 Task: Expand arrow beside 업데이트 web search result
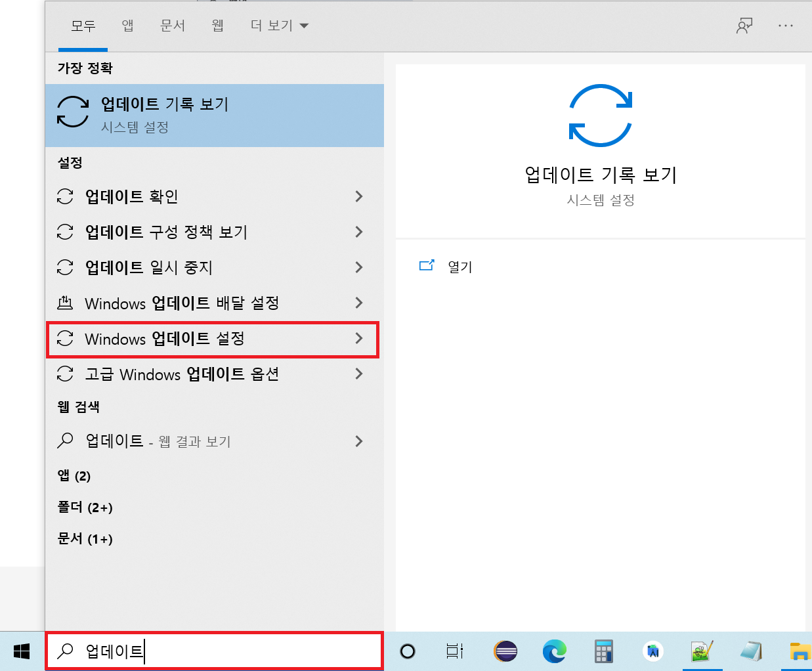pyautogui.click(x=358, y=441)
